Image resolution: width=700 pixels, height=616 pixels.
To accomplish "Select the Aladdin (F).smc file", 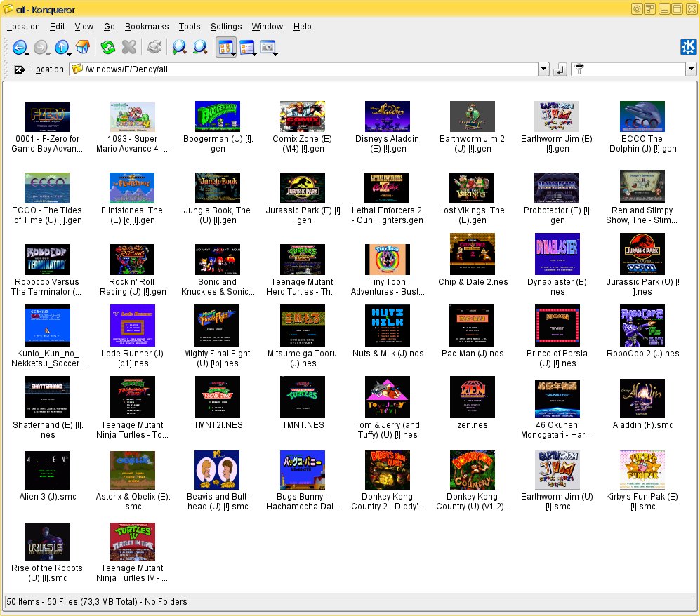I will point(642,404).
